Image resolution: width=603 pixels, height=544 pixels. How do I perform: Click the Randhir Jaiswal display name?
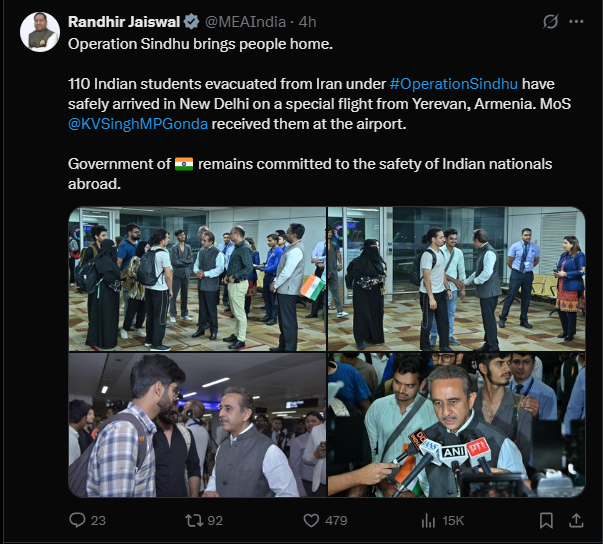click(x=122, y=21)
